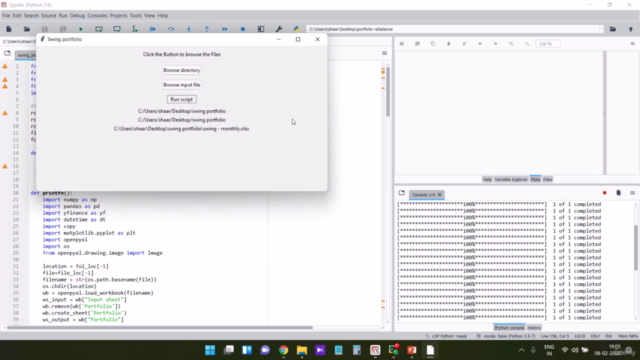This screenshot has height=360, width=640.
Task: Click the plot zoom percentage field
Action: tap(548, 44)
